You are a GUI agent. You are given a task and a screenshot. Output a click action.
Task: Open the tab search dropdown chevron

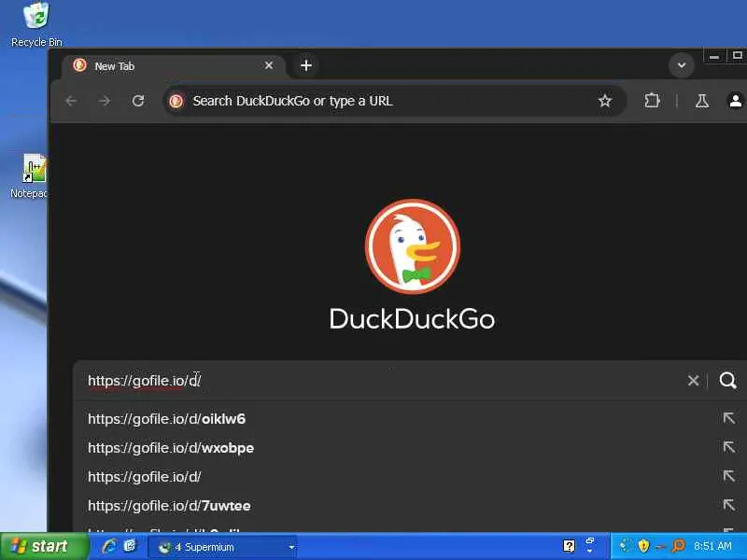pyautogui.click(x=682, y=65)
